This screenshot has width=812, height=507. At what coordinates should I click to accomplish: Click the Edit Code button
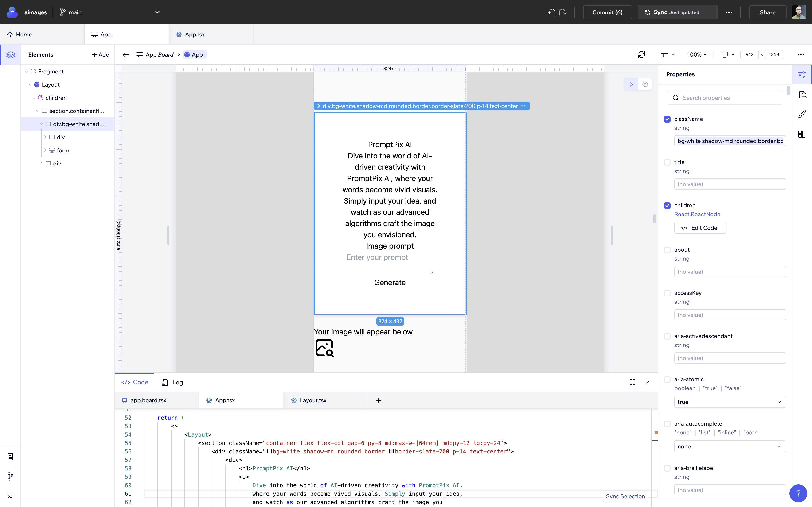(x=700, y=228)
